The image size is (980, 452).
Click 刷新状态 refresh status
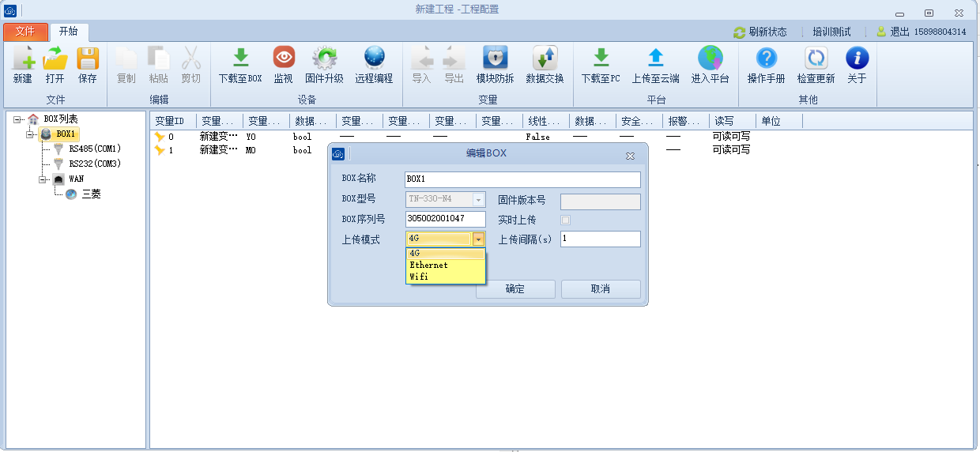760,32
